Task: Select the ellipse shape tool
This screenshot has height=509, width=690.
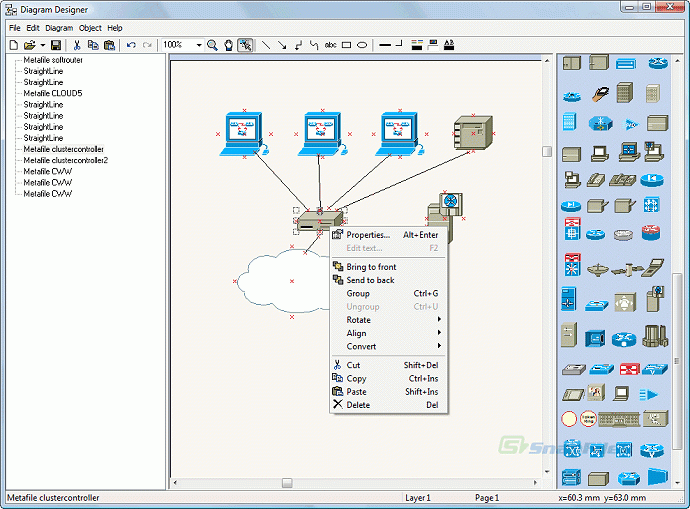Action: coord(362,45)
